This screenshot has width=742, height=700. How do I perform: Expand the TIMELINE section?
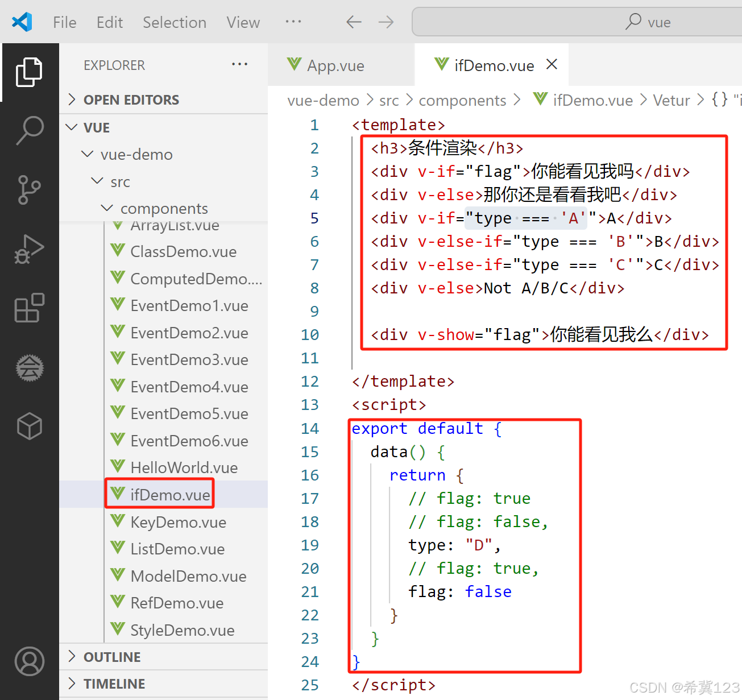(x=164, y=684)
